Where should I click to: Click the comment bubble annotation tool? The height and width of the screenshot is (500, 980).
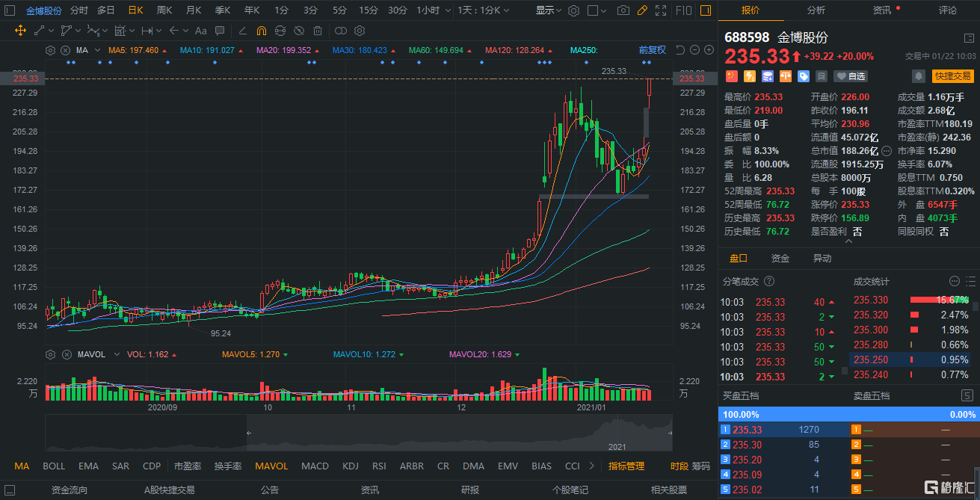pos(221,31)
